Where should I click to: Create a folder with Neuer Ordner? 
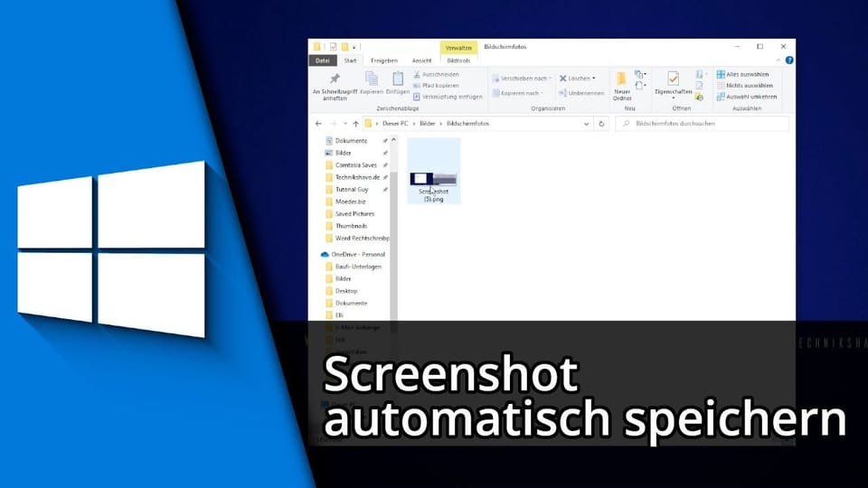pyautogui.click(x=622, y=87)
